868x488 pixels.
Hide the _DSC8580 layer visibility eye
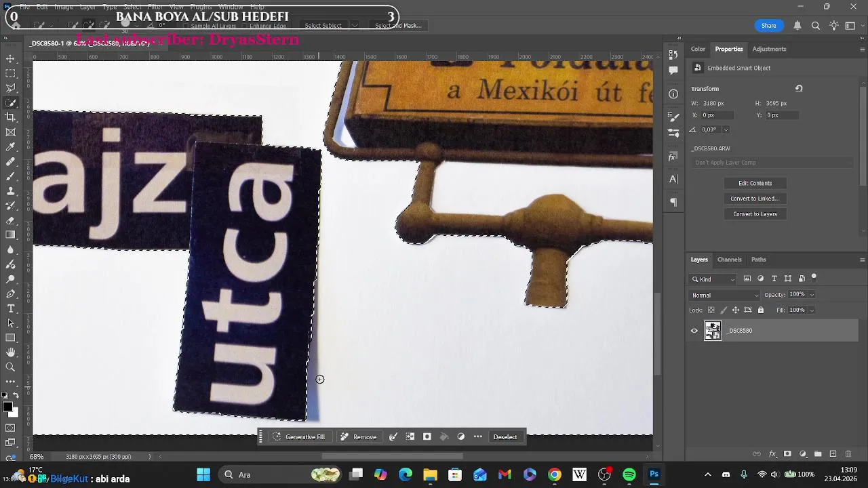(694, 331)
